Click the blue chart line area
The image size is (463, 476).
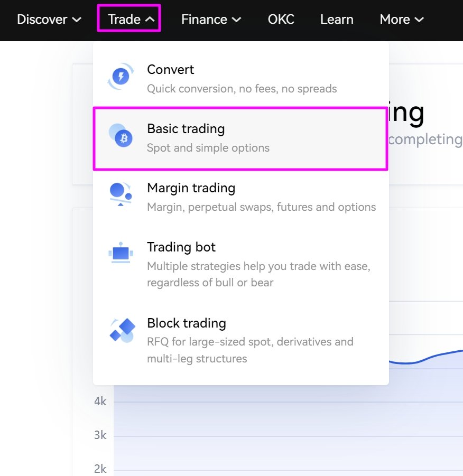coord(425,357)
